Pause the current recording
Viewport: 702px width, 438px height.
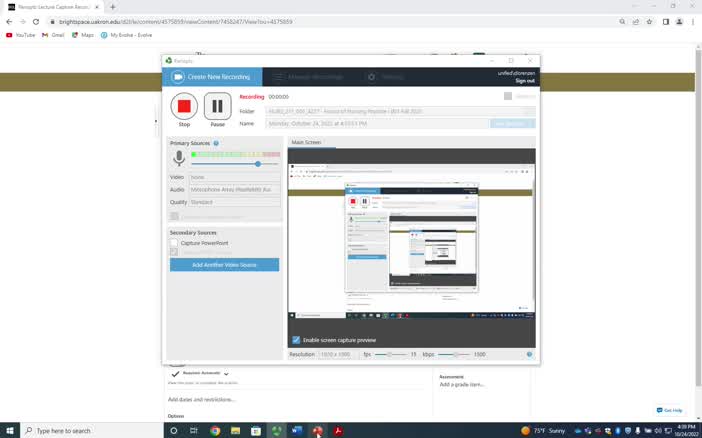click(x=218, y=106)
